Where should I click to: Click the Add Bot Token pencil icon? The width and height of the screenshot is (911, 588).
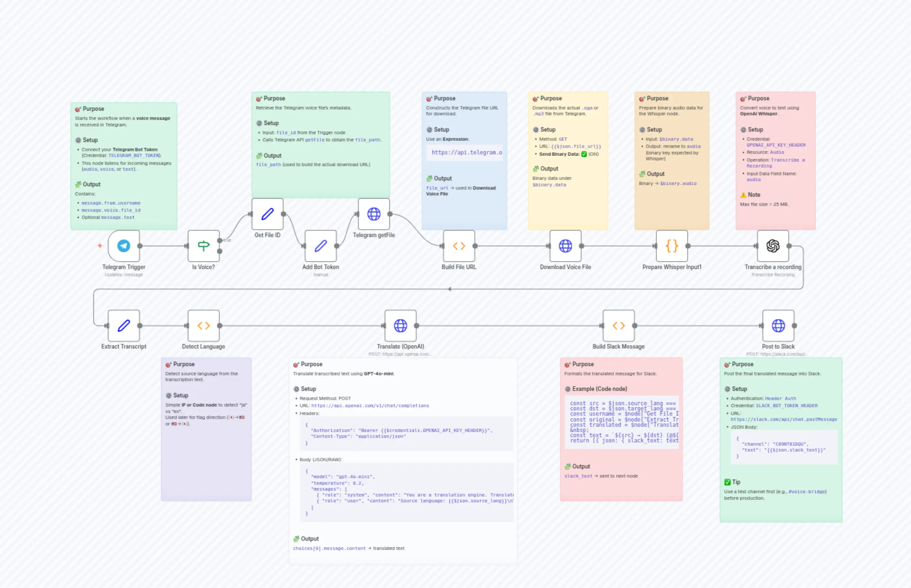[321, 246]
